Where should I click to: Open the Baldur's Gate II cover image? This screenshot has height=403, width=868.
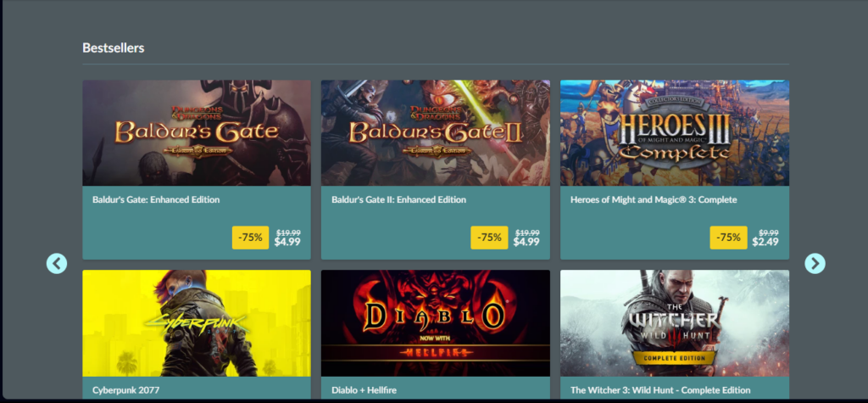click(x=436, y=133)
